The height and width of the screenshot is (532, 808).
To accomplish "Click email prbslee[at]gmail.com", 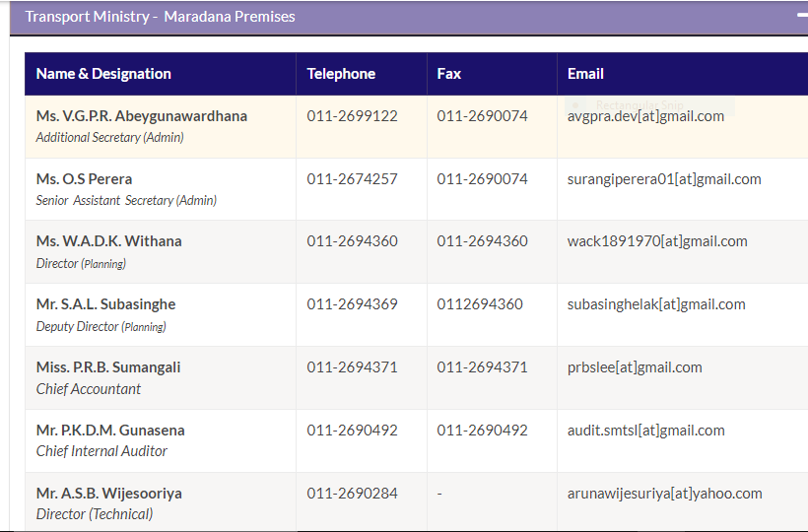I will [635, 367].
